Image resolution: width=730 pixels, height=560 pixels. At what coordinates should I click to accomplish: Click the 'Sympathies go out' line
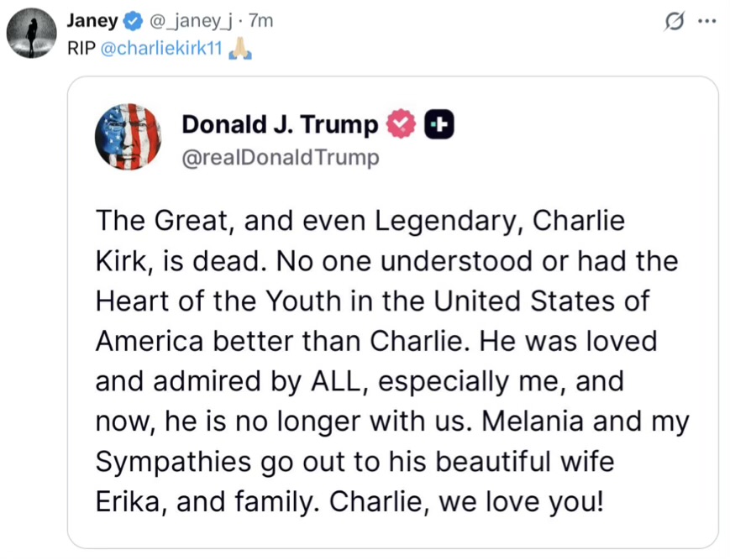click(x=354, y=463)
